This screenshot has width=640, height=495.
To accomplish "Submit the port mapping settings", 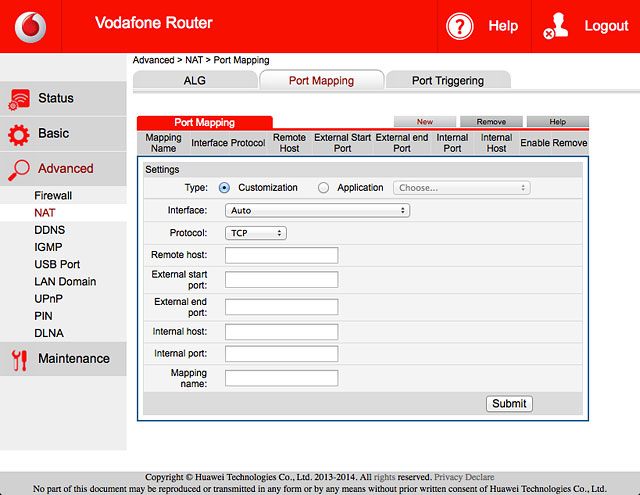I will [509, 404].
